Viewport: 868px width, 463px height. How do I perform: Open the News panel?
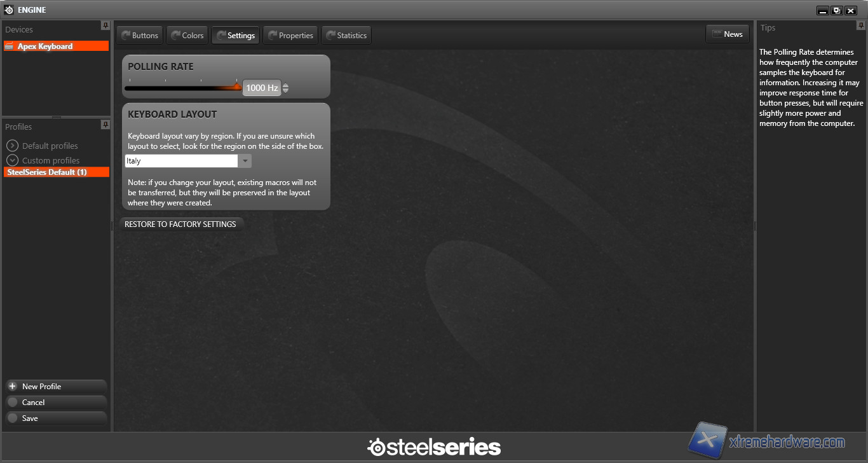coord(727,34)
